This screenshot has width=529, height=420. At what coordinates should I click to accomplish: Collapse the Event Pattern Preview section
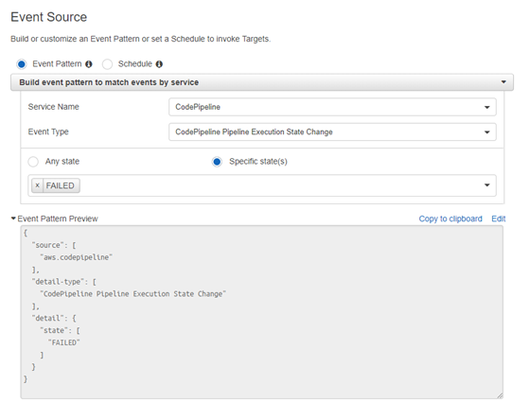point(13,219)
